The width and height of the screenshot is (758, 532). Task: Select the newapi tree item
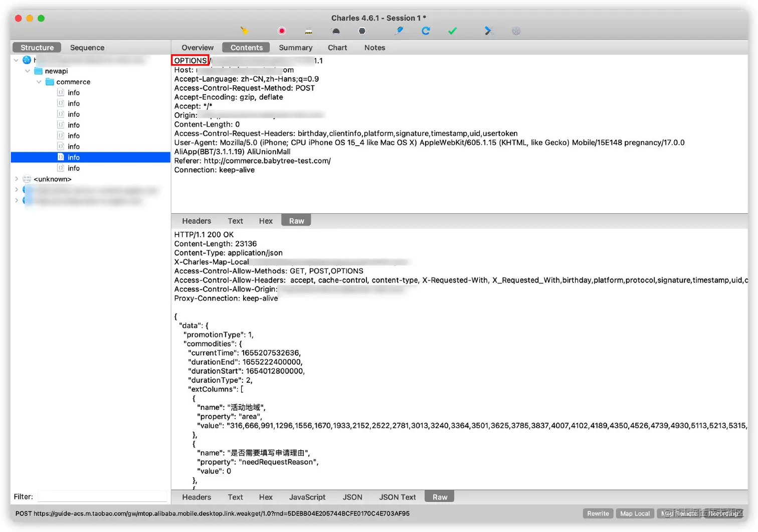point(56,71)
